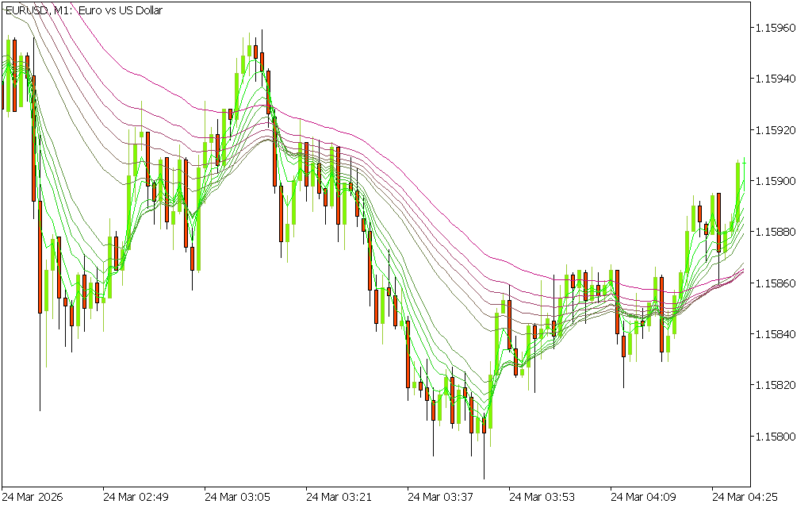Select the 24 Mar 03:53 time label
Screen dimensions: 812x508
click(541, 498)
